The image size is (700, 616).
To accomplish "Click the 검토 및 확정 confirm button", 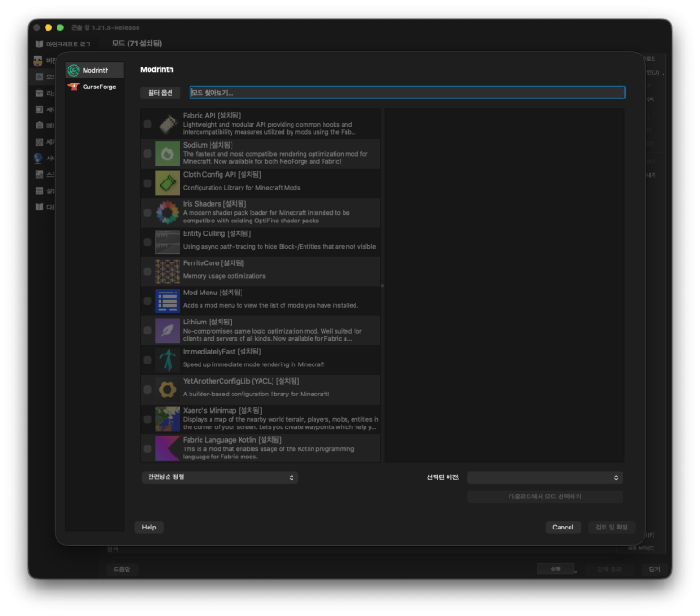I will [x=612, y=528].
